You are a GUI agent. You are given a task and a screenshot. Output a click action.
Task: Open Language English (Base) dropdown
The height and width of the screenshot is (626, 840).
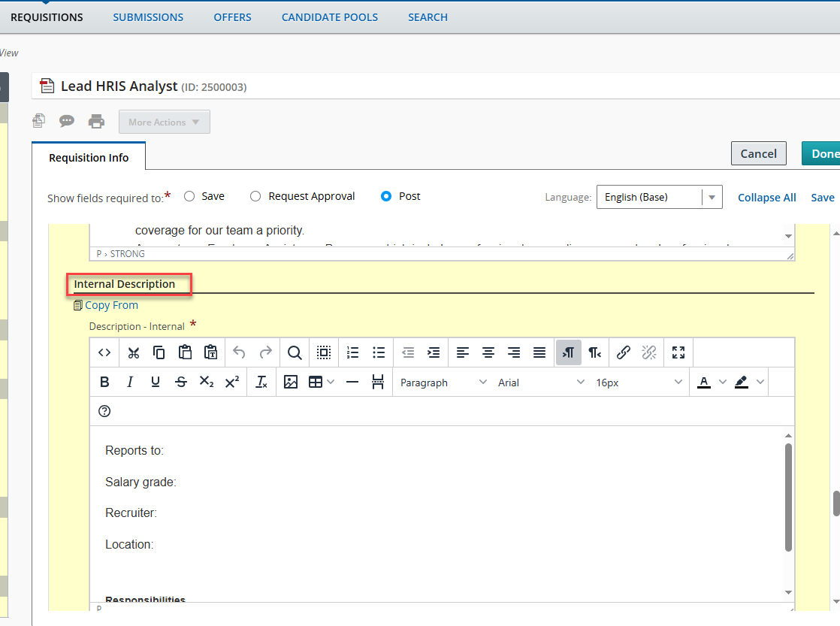coord(660,197)
